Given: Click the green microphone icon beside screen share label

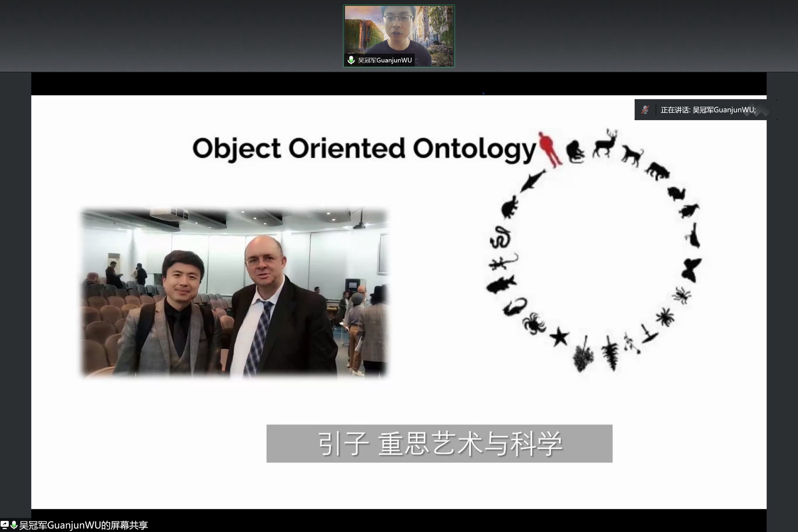Looking at the screenshot, I should click(14, 525).
